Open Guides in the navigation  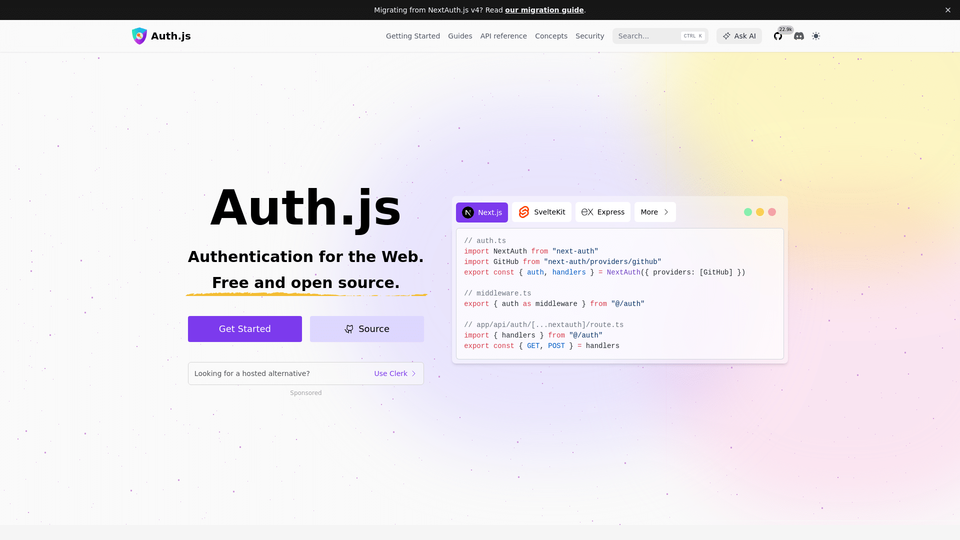pyautogui.click(x=460, y=36)
